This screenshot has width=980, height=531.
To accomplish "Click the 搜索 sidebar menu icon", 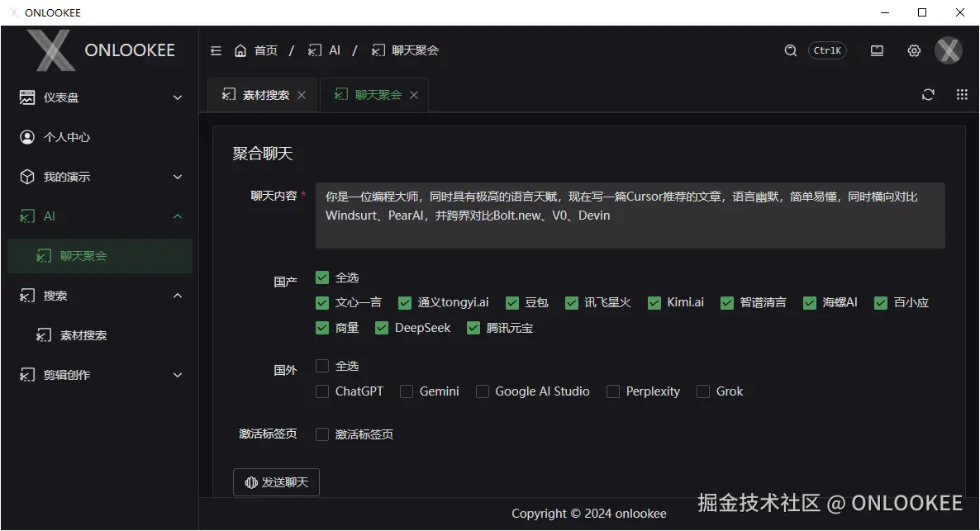I will click(x=27, y=296).
